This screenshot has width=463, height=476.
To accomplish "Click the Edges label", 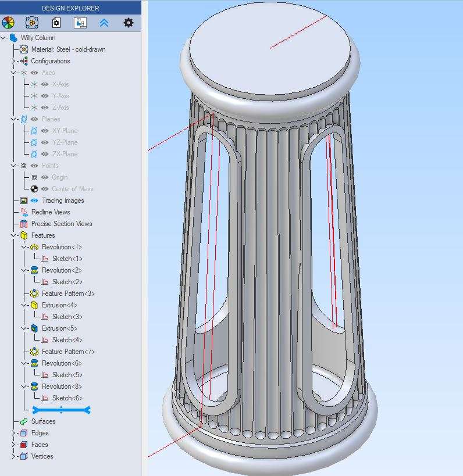I will [x=40, y=433].
